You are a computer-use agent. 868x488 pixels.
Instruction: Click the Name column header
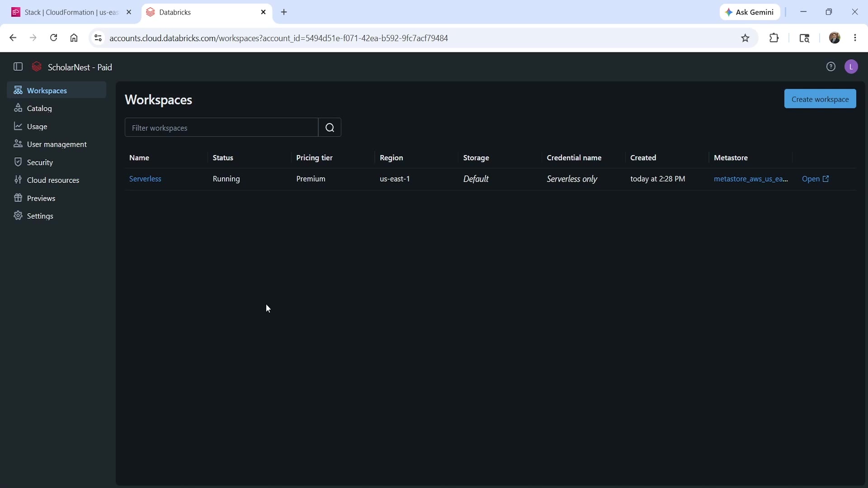(x=139, y=158)
